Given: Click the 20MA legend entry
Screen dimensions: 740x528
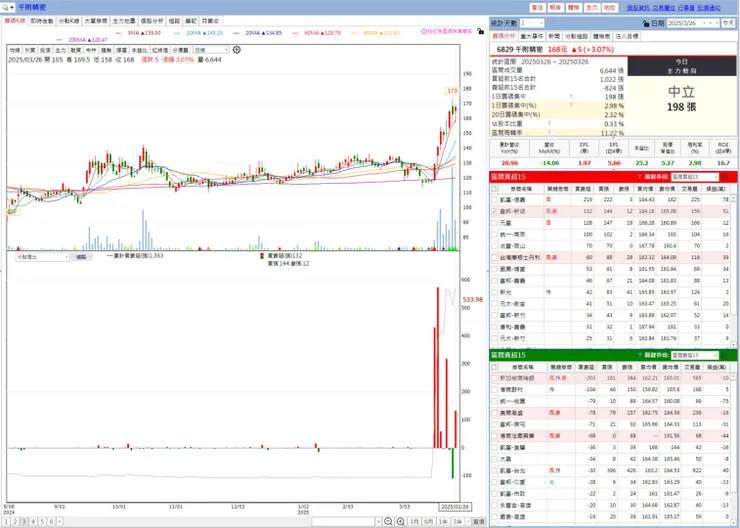Looking at the screenshot, I should point(258,33).
